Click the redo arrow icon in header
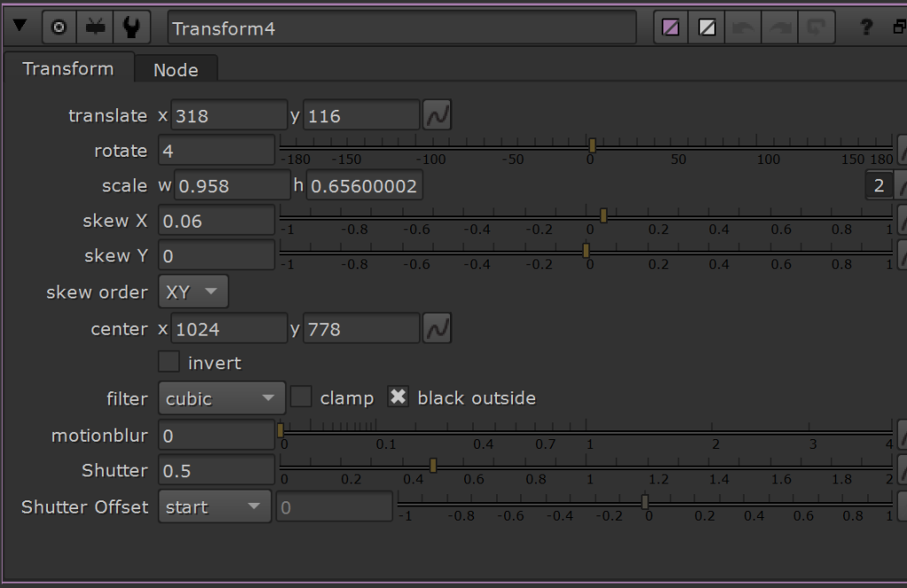This screenshot has height=588, width=907. pyautogui.click(x=779, y=27)
